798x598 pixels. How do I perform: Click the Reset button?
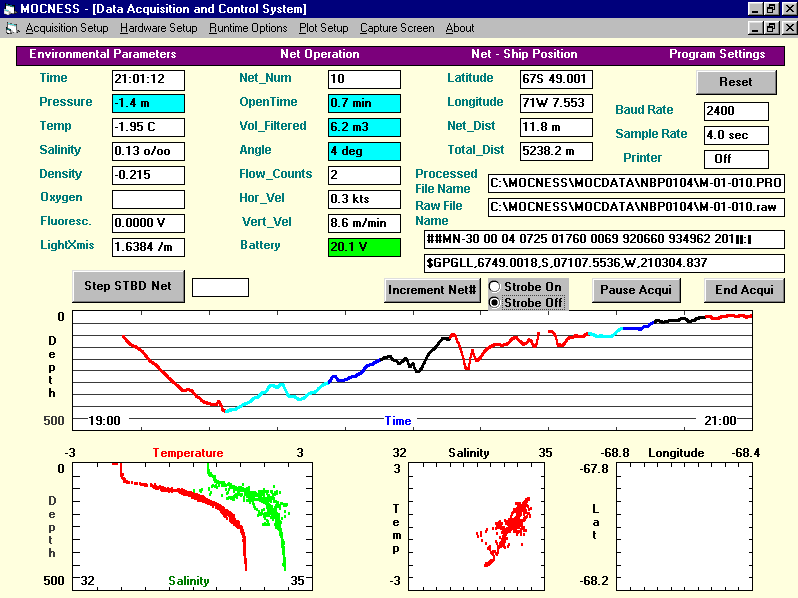click(736, 82)
